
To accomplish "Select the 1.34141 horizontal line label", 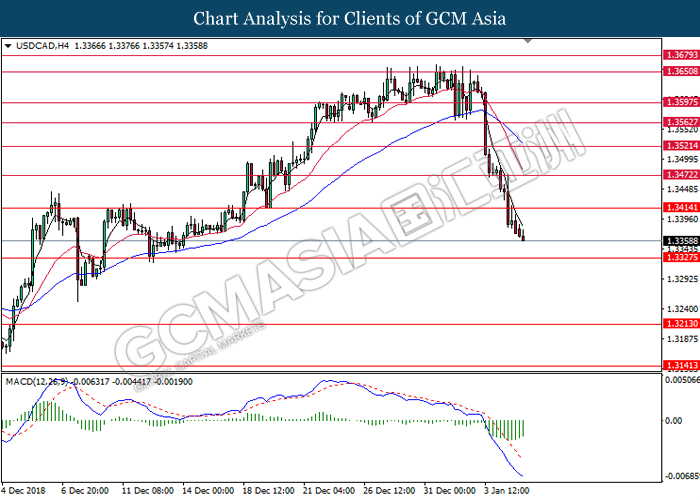I will click(x=681, y=207).
